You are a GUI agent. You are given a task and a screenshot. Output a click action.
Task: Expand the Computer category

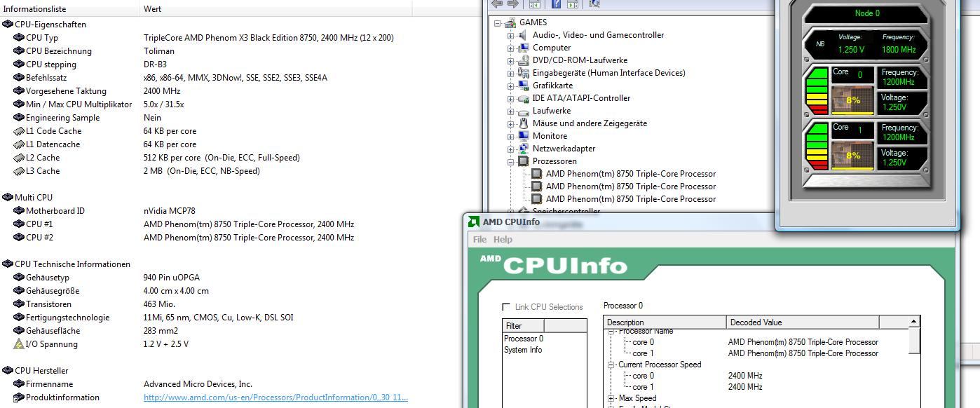[510, 48]
